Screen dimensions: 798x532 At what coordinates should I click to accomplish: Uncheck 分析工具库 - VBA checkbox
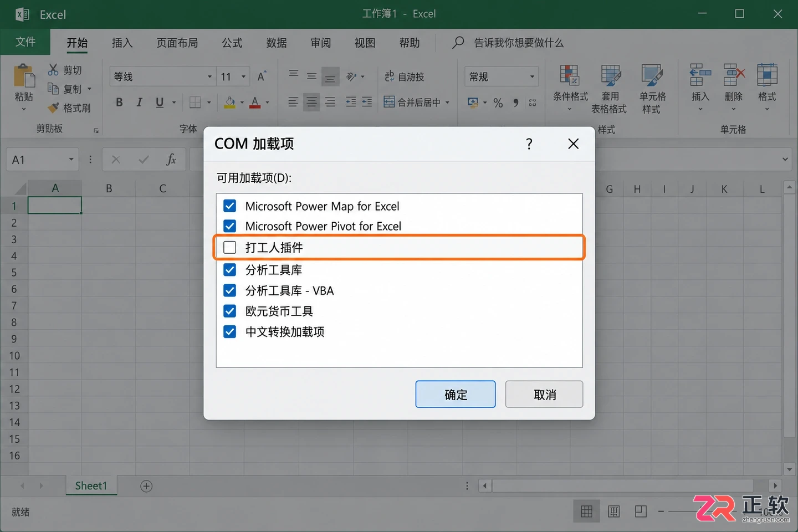tap(230, 290)
